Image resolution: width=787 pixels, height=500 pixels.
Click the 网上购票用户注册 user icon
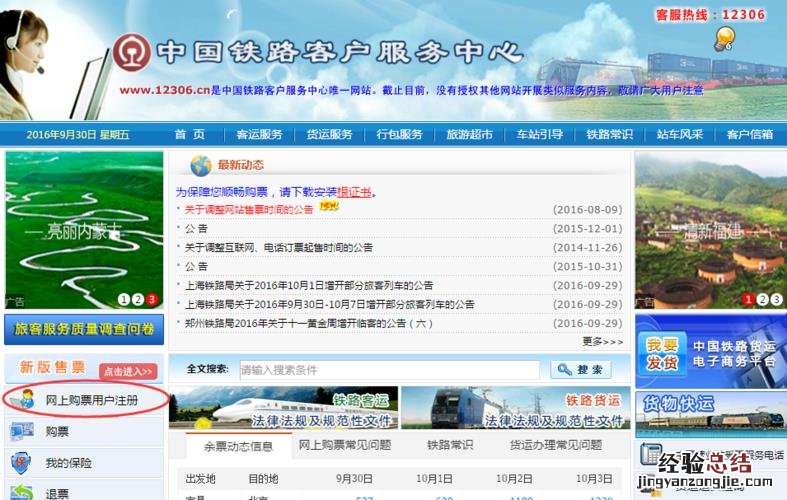pos(25,400)
